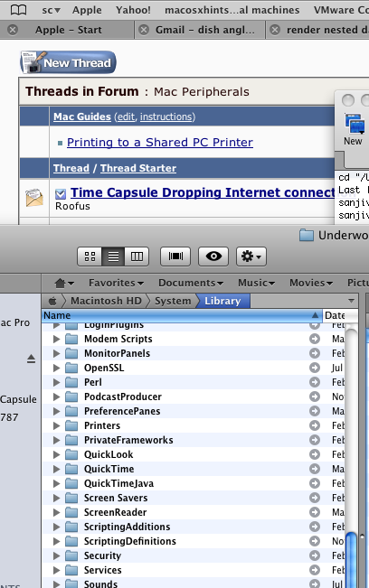Open the Favorites dropdown
This screenshot has height=588, width=369.
(x=116, y=283)
